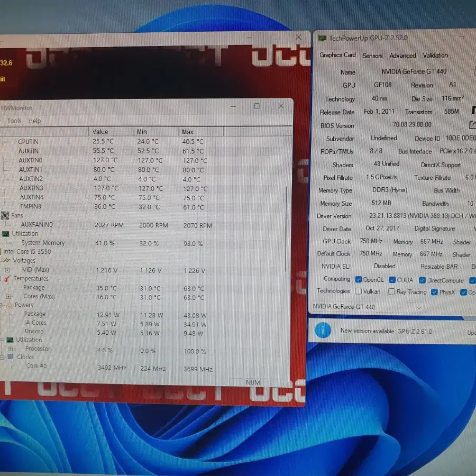Select the Package temperature row at 35.0 °C
Image resolution: width=476 pixels, height=476 pixels.
[146, 288]
